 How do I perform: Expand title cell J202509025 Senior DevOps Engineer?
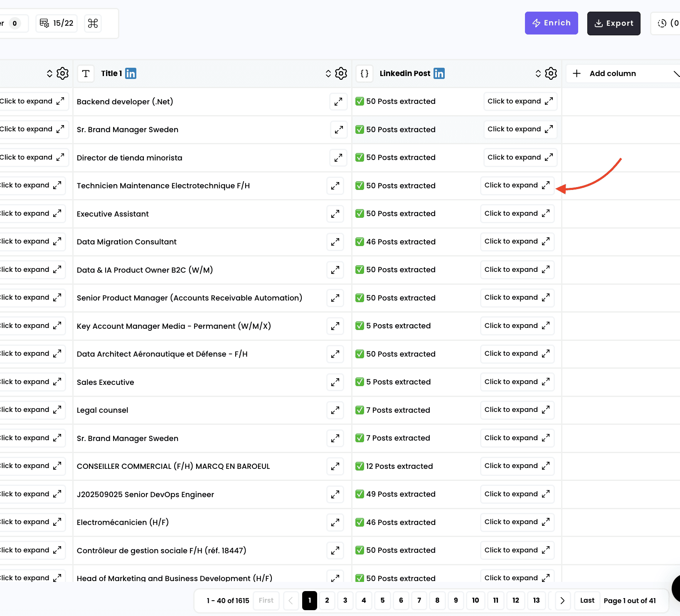click(x=335, y=494)
